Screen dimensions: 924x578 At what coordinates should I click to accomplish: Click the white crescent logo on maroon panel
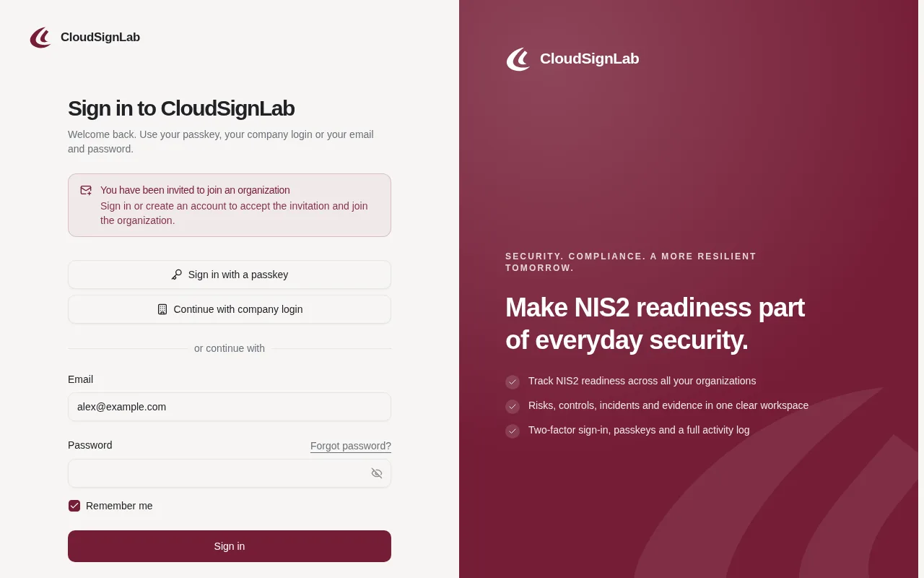[x=518, y=59]
